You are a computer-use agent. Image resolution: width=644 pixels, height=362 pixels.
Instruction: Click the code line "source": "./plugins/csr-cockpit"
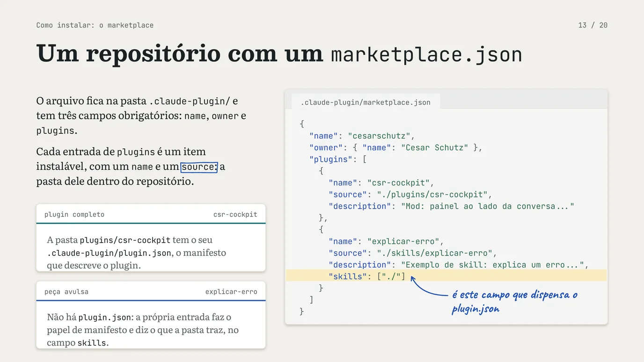[410, 195]
